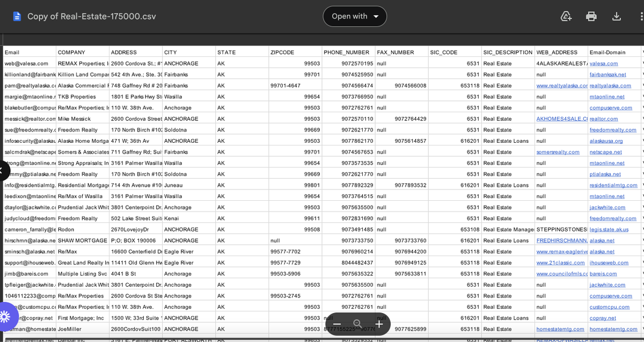Open the www.21classic.com link
Viewport: 644px width, 342px height.
click(561, 263)
